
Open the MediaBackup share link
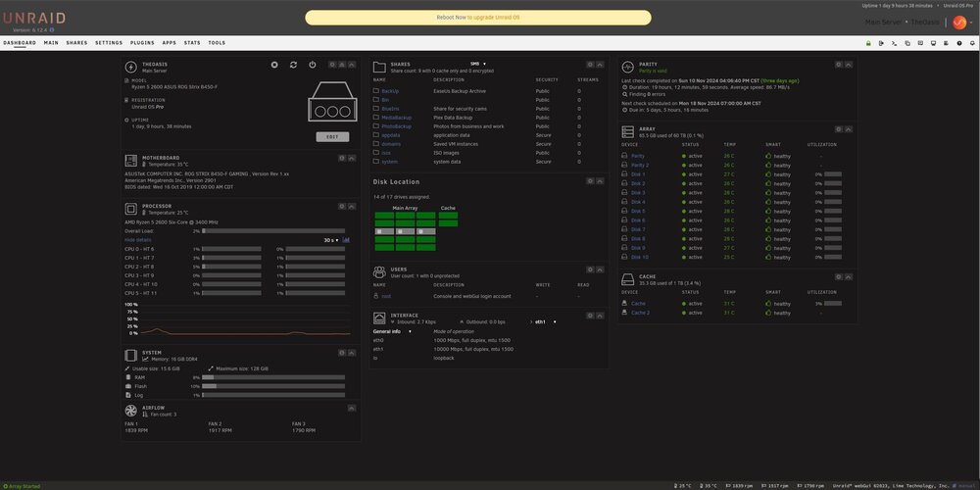tap(396, 118)
